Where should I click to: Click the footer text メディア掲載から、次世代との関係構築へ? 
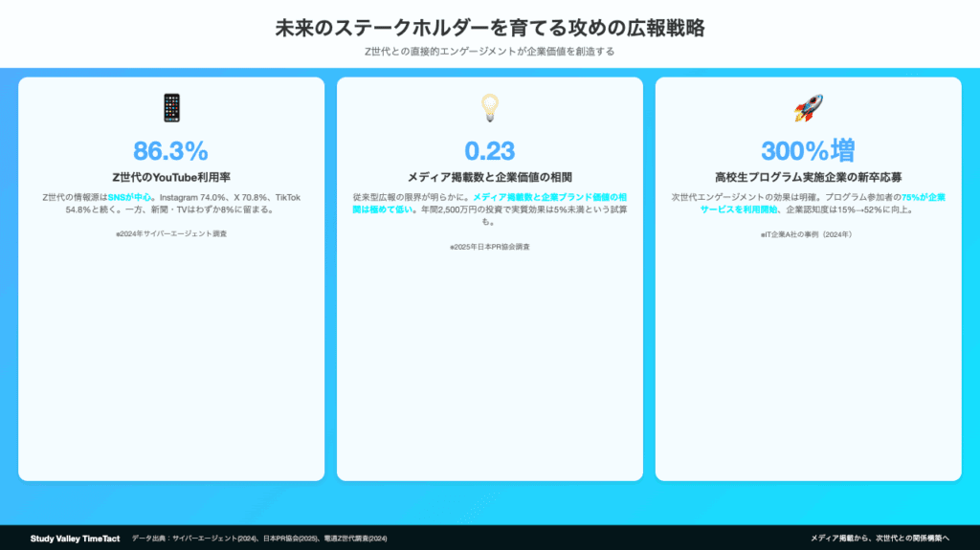tap(880, 539)
